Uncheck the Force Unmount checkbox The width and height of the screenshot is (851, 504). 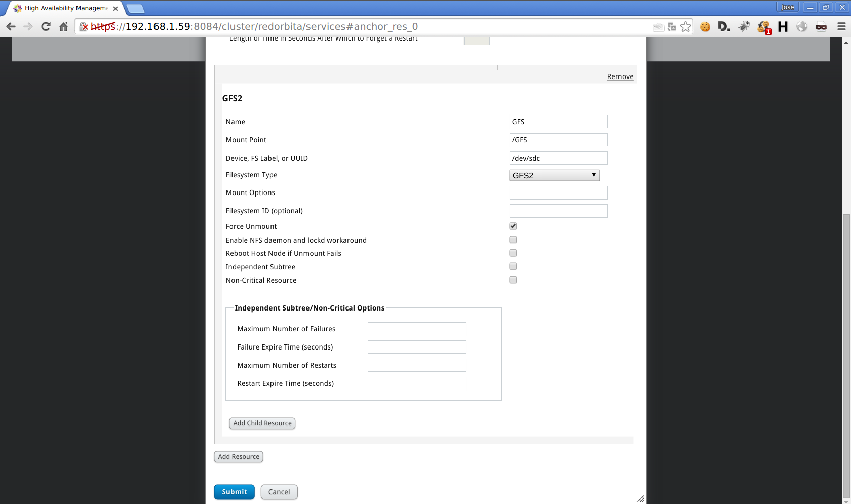point(513,226)
